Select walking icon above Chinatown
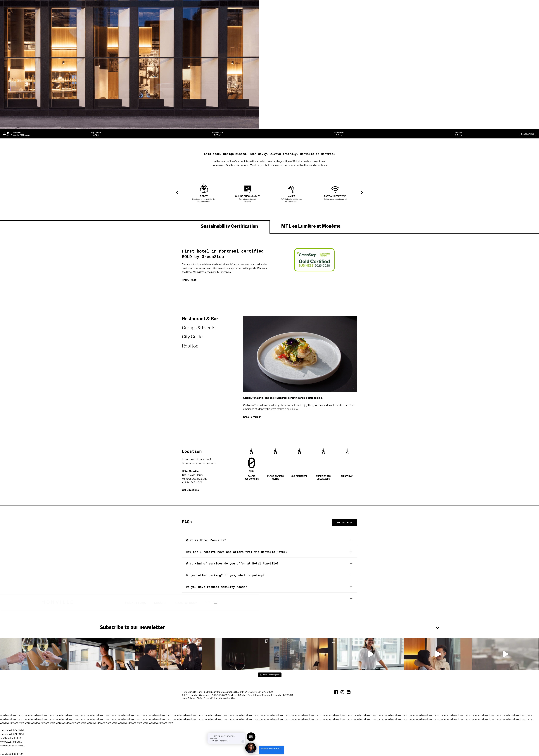539x756 pixels. click(347, 451)
